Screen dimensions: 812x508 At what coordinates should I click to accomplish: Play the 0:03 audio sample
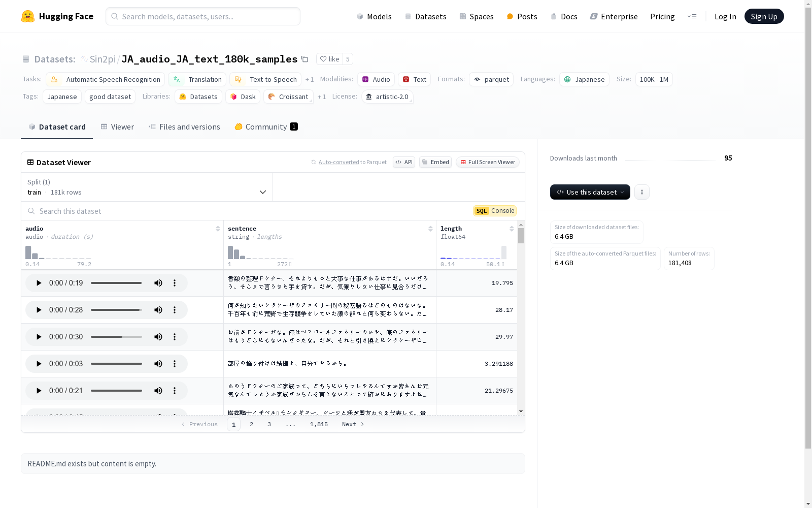[x=39, y=364]
